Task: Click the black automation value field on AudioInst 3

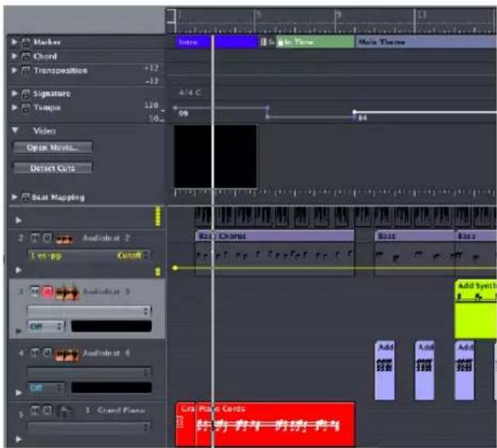Action: [x=111, y=326]
